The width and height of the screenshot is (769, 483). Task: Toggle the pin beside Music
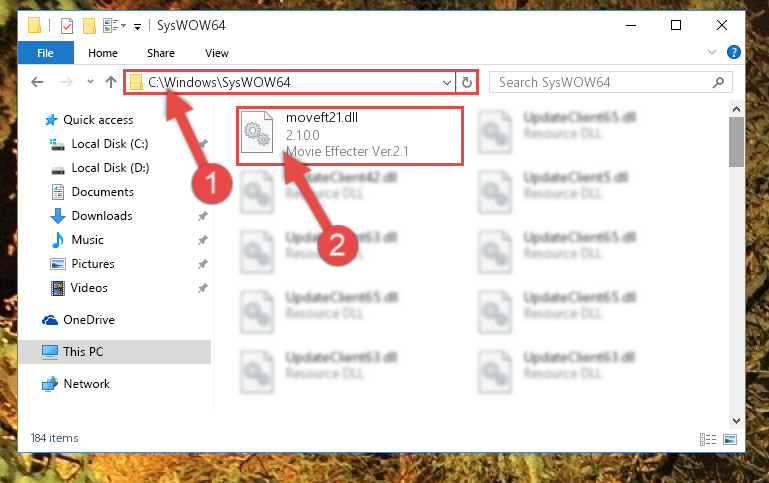[203, 240]
